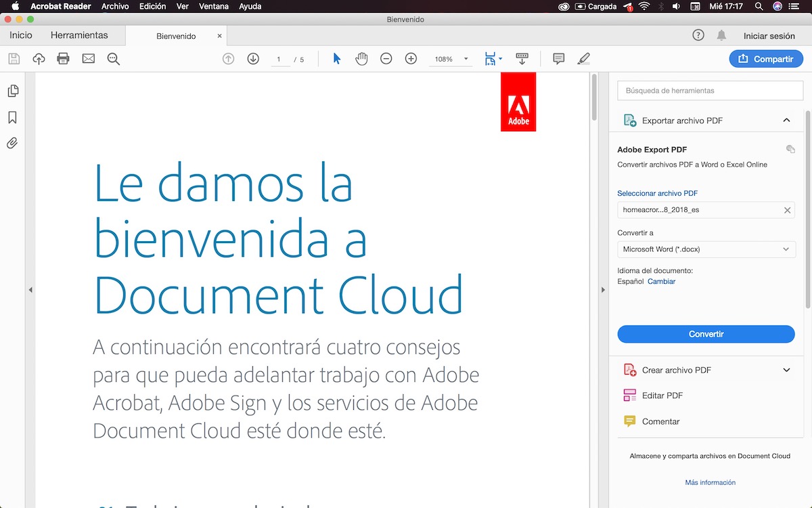Click the blue Convertir button

point(706,334)
